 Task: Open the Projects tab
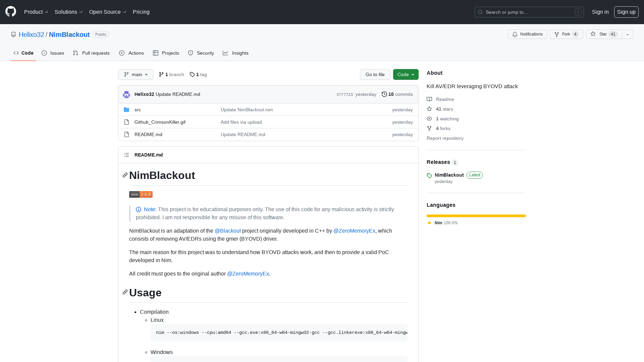(166, 53)
